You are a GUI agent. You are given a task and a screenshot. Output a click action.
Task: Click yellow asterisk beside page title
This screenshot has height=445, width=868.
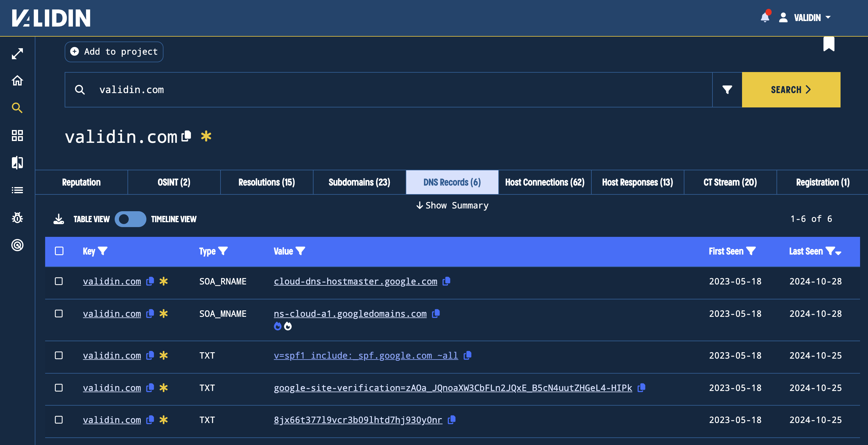pyautogui.click(x=206, y=136)
